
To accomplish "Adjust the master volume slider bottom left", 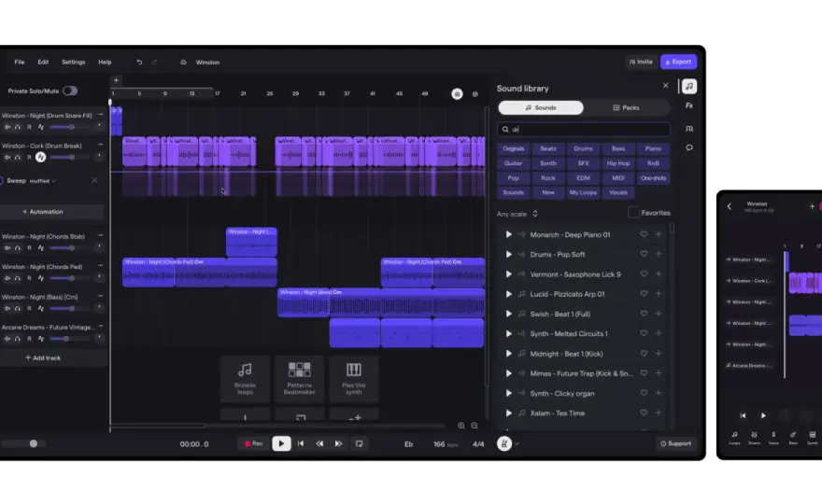I will point(23,443).
